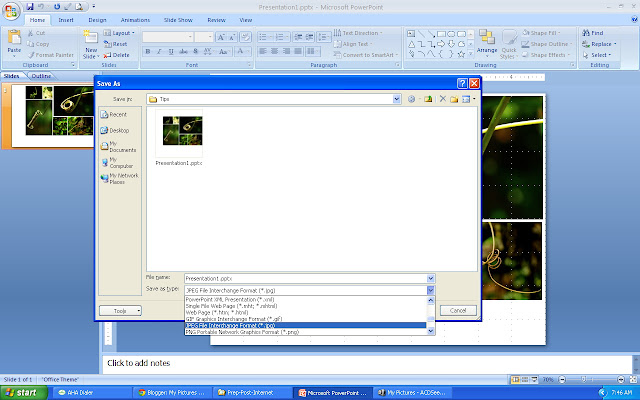Image resolution: width=640 pixels, height=400 pixels.
Task: Open the Shape Fill dropdown
Action: [x=542, y=33]
